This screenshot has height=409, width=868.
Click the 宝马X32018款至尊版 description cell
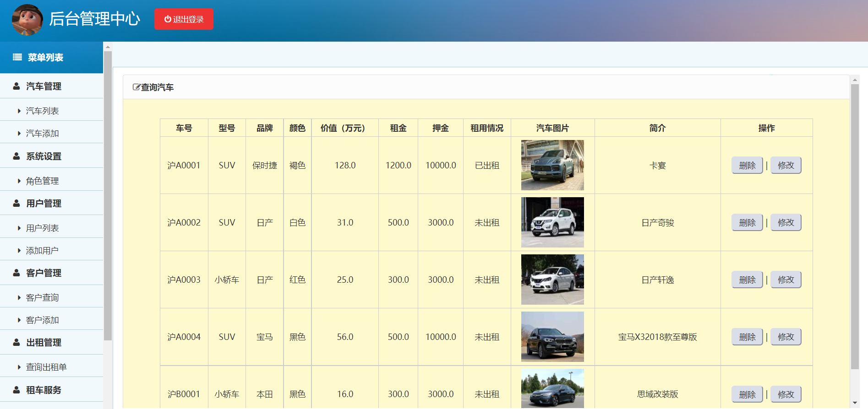coord(658,337)
